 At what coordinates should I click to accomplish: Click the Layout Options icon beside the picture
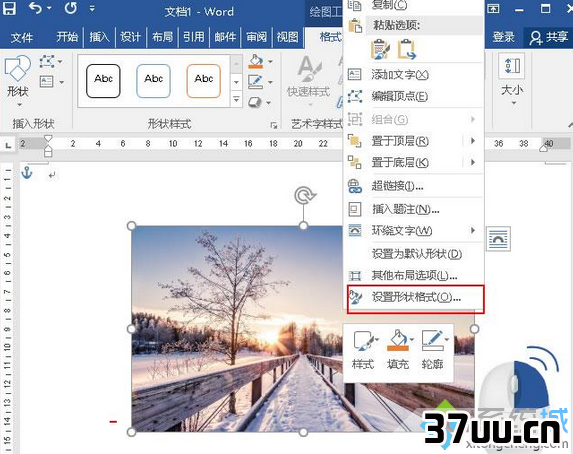[498, 239]
